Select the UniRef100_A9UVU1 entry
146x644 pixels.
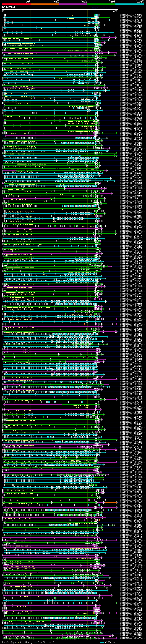[131, 72]
